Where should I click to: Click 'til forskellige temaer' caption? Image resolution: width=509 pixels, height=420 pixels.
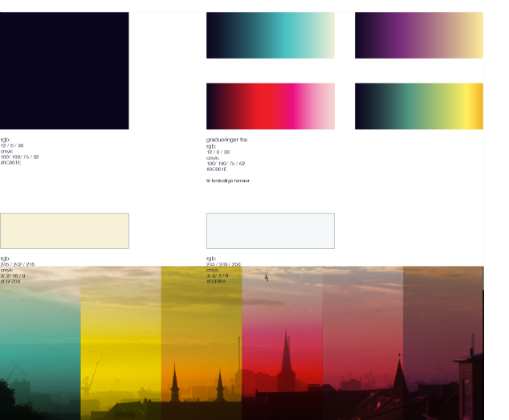[228, 181]
